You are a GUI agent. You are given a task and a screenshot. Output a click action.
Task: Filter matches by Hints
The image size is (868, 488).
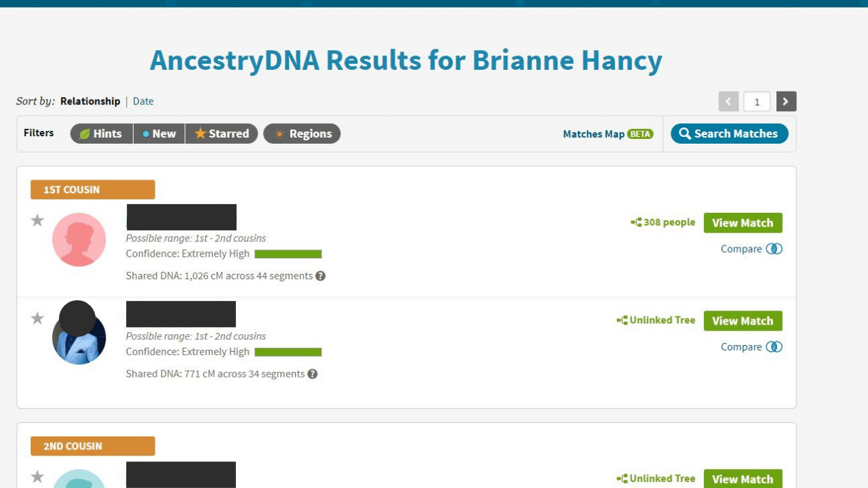[101, 134]
